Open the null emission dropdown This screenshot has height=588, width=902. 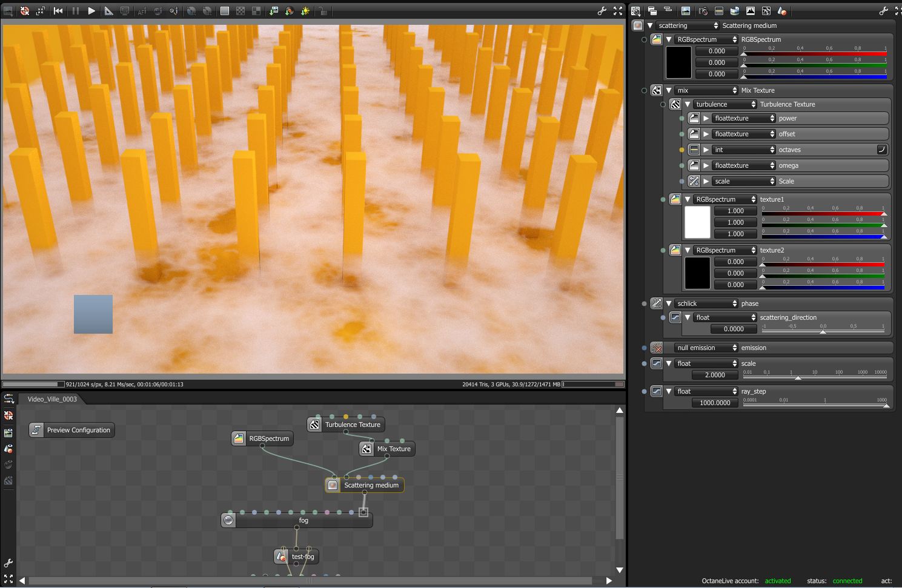706,348
